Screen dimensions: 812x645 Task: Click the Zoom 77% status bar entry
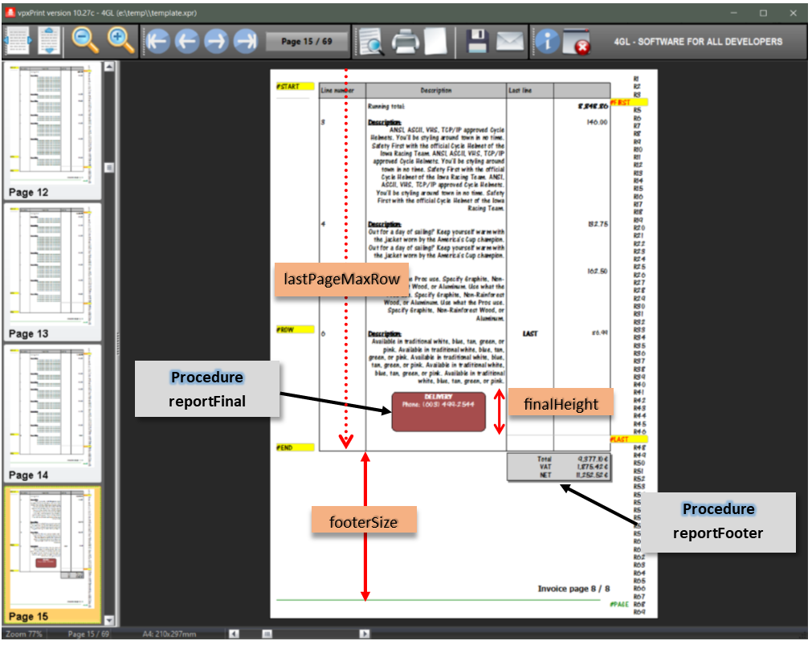[24, 634]
